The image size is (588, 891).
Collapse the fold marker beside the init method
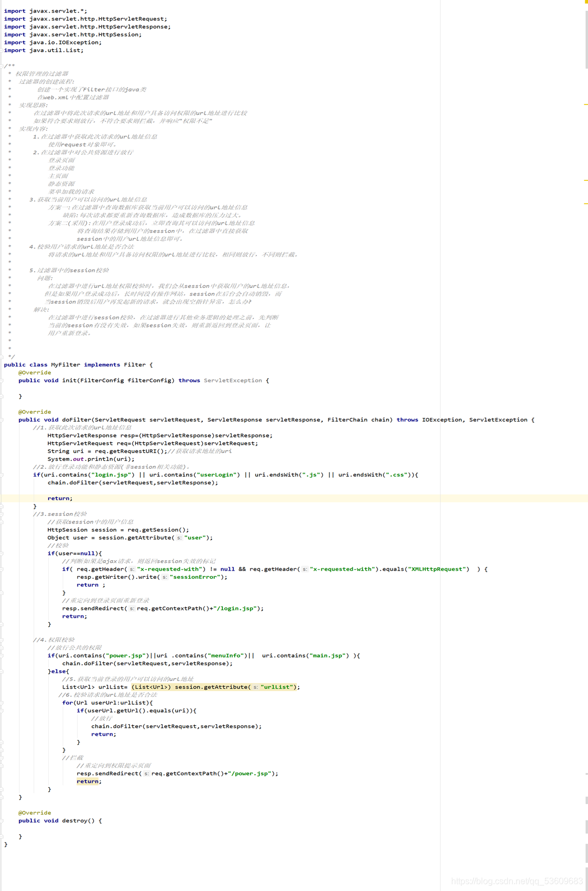(x=2, y=381)
